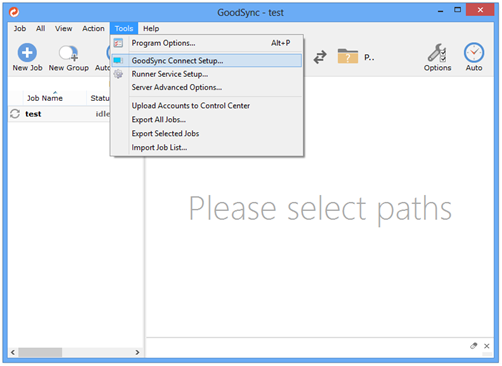Image resolution: width=502 pixels, height=366 pixels.
Task: Click the Runner Service gear icon
Action: click(118, 74)
